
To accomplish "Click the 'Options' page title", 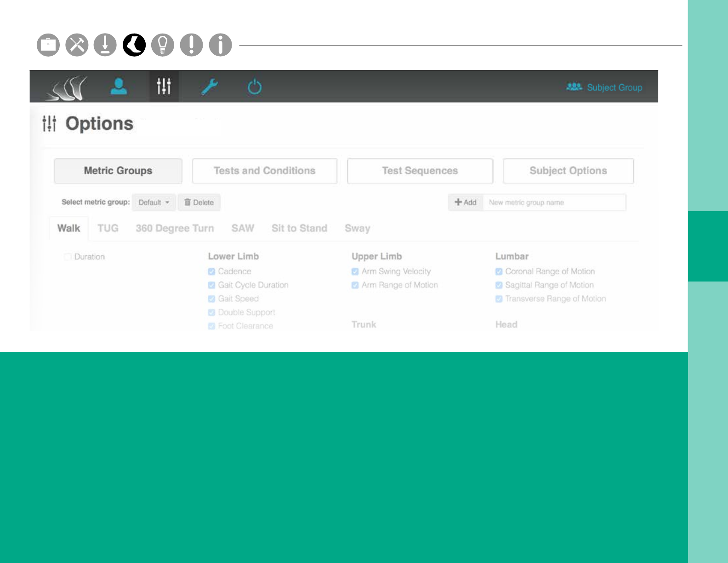I will click(x=99, y=124).
